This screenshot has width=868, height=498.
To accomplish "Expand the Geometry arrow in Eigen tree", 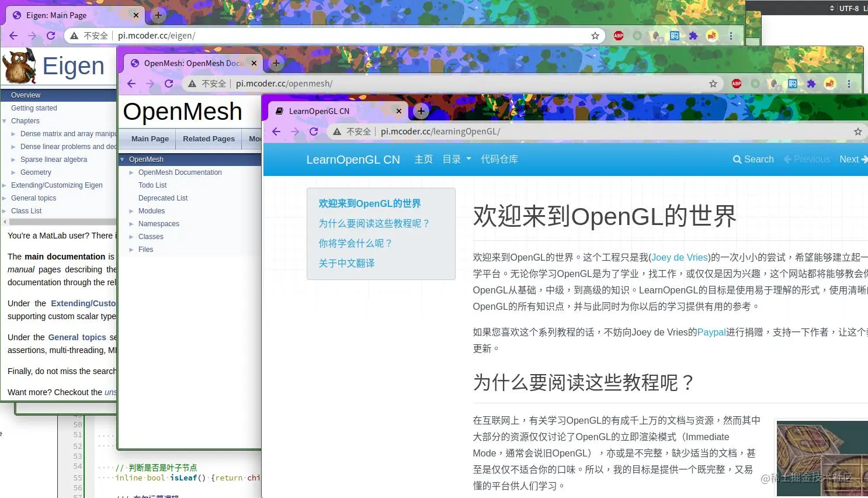I will pos(13,172).
